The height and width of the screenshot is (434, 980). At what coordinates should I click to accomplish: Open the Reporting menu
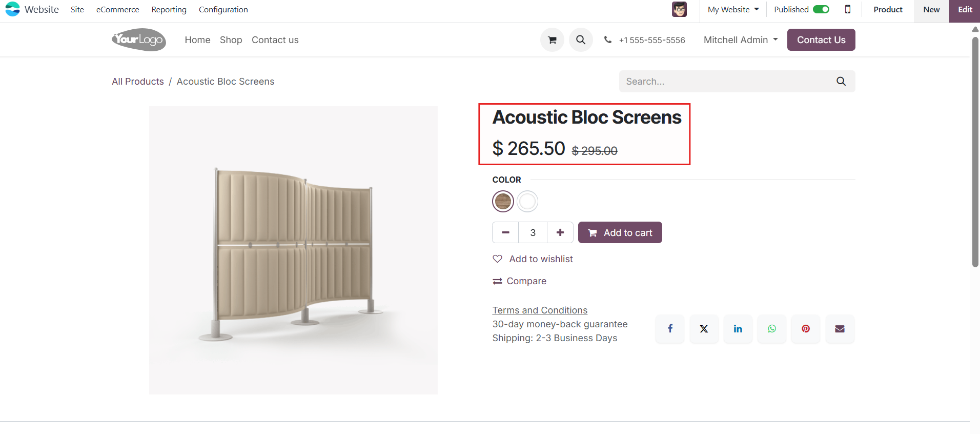[x=169, y=10]
